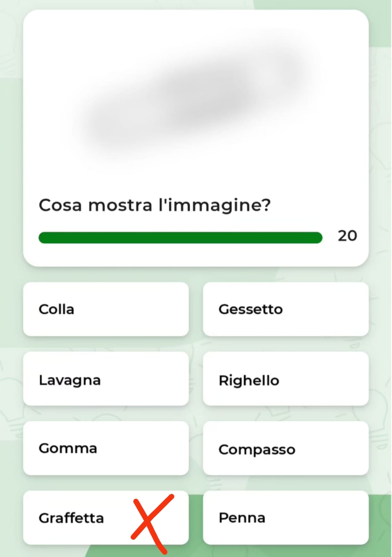The height and width of the screenshot is (557, 392).
Task: Click the green countdown progress bar
Action: tap(181, 238)
